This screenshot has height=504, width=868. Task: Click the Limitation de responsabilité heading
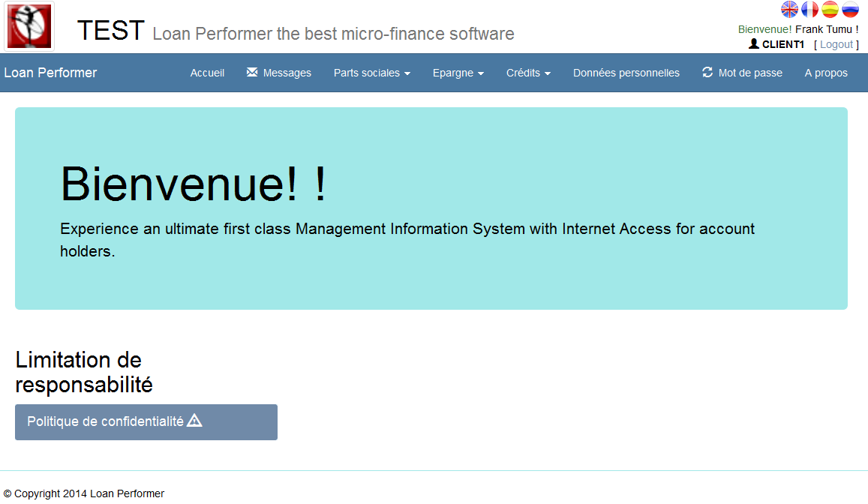pyautogui.click(x=84, y=372)
